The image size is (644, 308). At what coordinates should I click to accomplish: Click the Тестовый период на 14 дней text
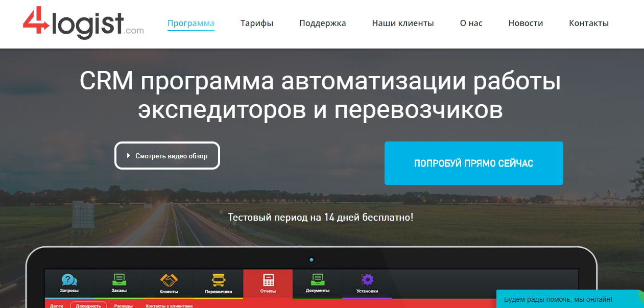321,217
